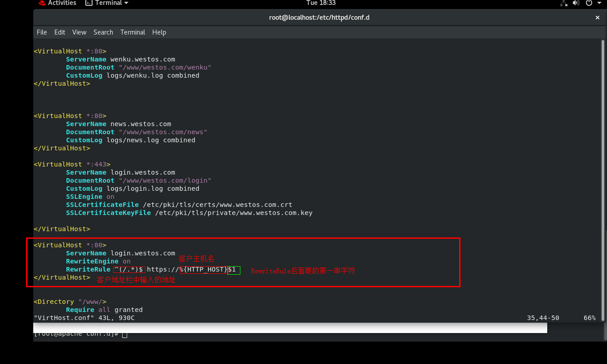
Task: Open the File menu
Action: [42, 32]
